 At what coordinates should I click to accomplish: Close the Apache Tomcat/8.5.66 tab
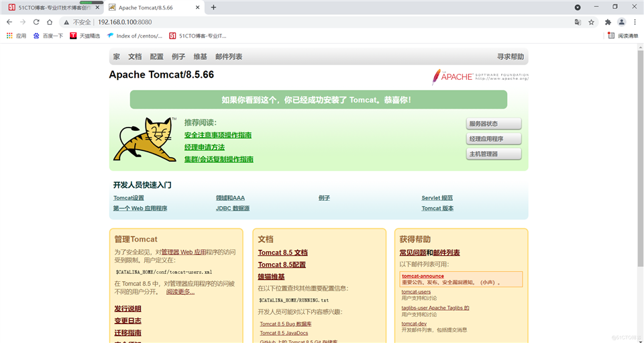(197, 7)
